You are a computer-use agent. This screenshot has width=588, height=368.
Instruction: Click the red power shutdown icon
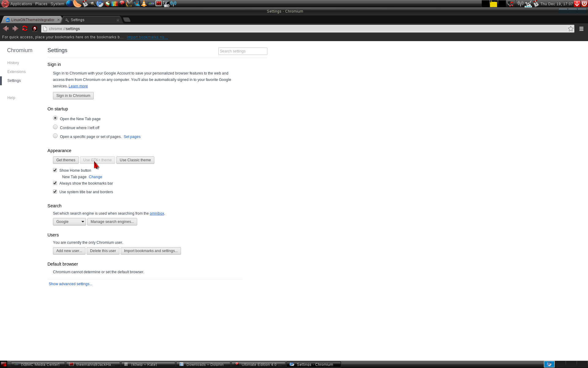point(584,4)
